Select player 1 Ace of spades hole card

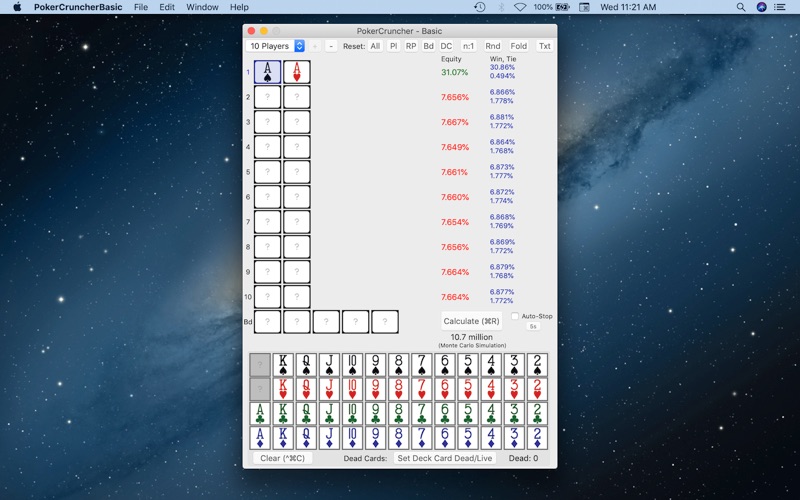click(267, 72)
